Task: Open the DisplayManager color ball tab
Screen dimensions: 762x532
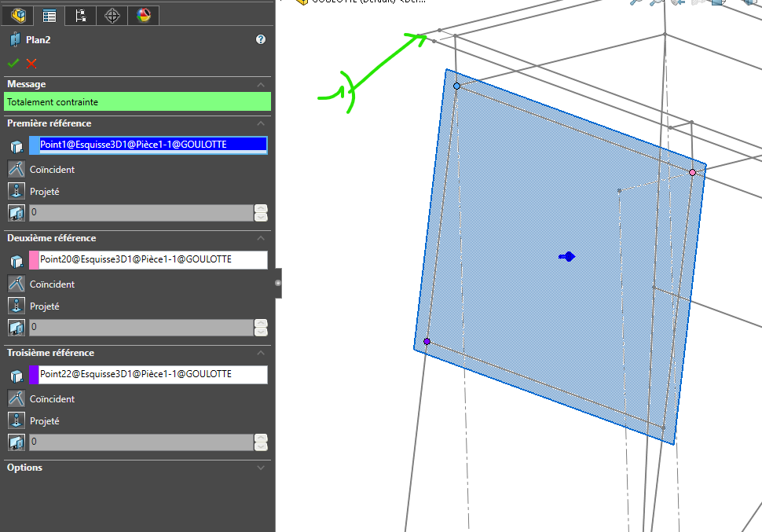Action: [143, 15]
